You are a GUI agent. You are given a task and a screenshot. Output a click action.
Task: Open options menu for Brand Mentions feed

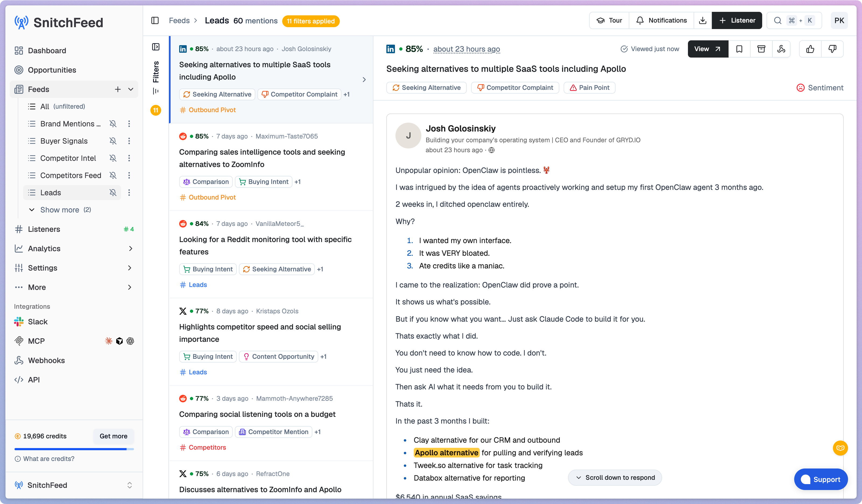pyautogui.click(x=129, y=124)
